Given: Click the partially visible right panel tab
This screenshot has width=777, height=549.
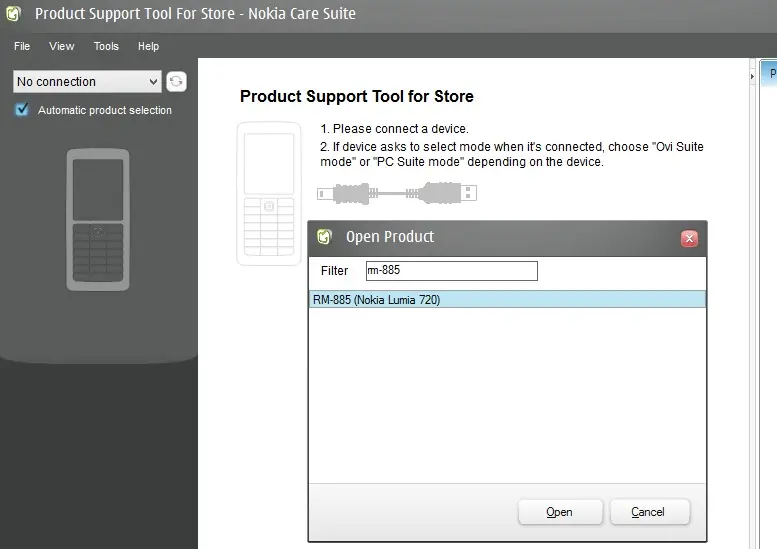Looking at the screenshot, I should point(769,73).
